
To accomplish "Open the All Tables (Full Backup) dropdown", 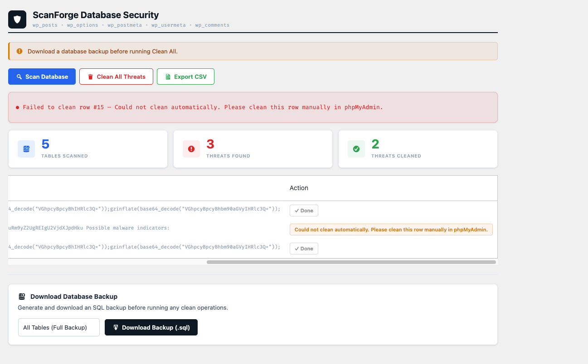I will pos(59,327).
